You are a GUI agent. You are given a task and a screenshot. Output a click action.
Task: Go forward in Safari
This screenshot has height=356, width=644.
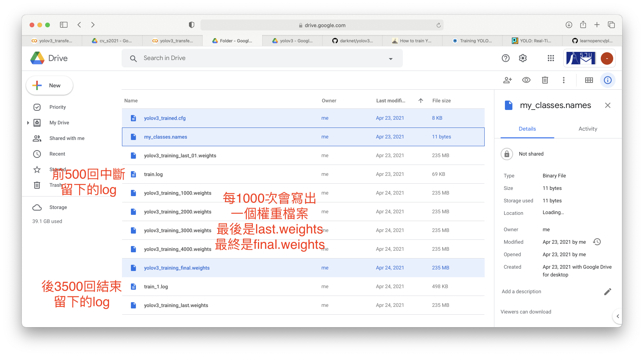93,25
